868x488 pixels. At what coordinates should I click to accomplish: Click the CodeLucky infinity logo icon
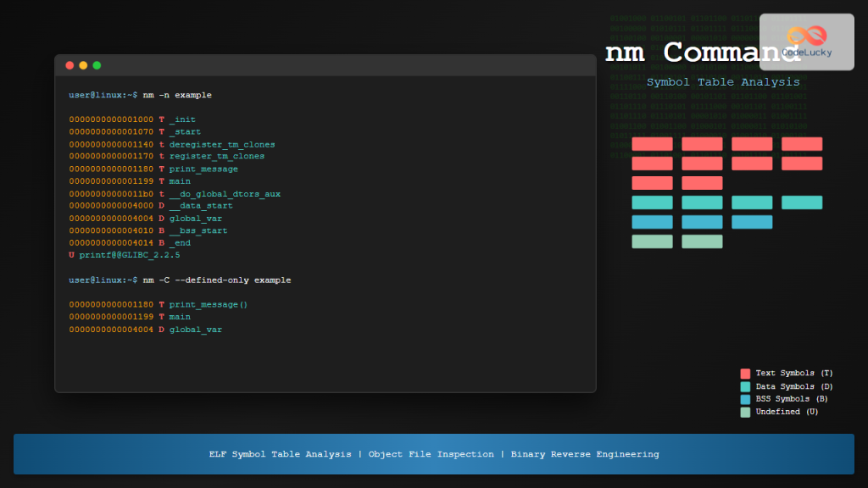(806, 36)
